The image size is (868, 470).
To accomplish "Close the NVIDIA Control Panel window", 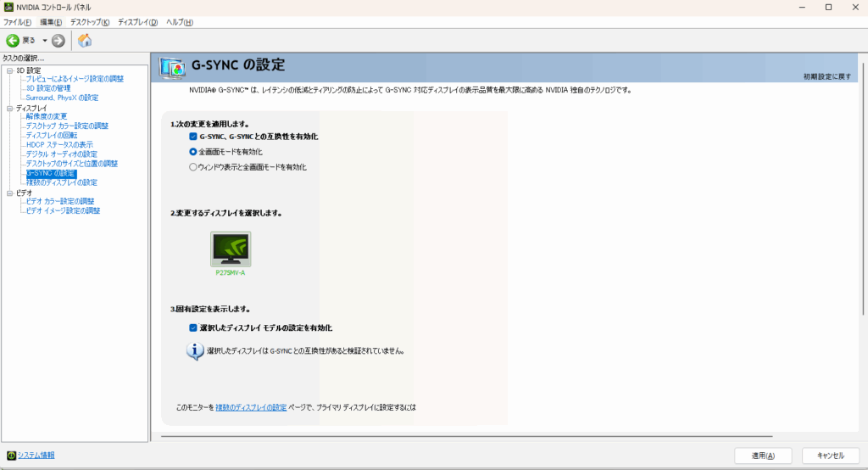I will click(855, 7).
